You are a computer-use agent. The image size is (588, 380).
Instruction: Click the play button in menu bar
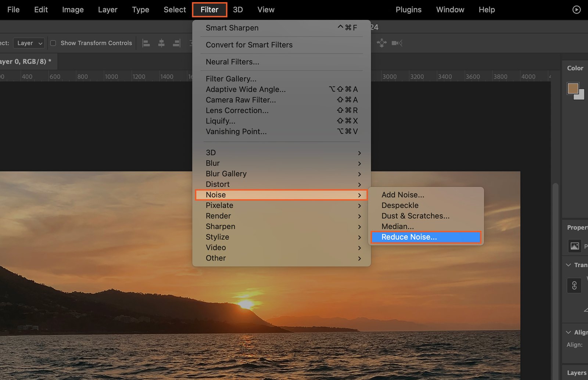point(577,10)
